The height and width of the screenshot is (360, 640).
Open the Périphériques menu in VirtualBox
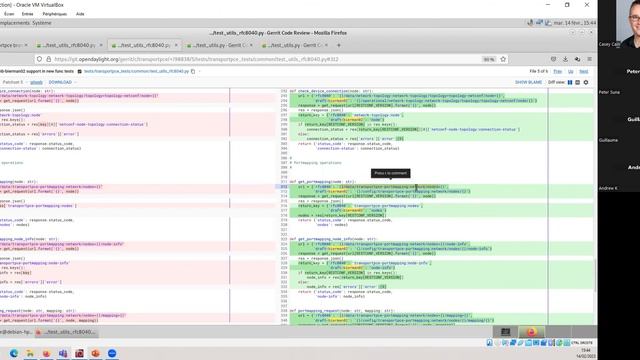pos(55,14)
